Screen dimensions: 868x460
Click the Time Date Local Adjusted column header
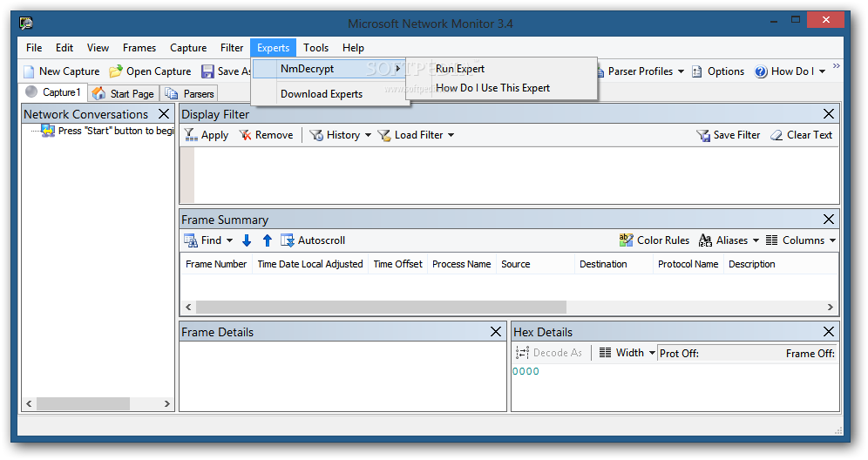tap(310, 264)
